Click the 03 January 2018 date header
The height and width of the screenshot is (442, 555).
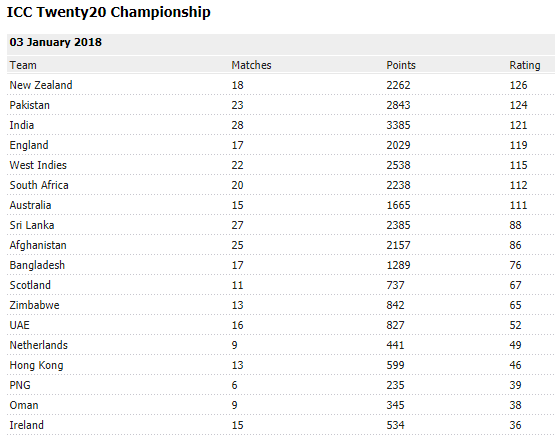point(56,42)
